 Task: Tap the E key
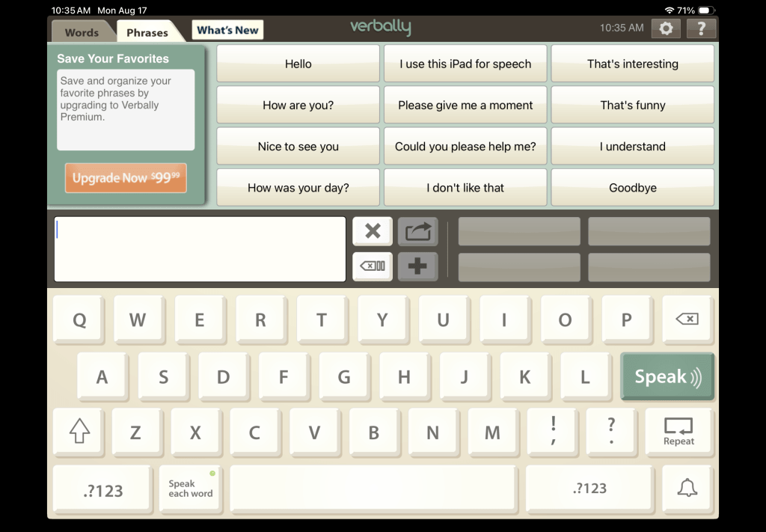coord(199,319)
